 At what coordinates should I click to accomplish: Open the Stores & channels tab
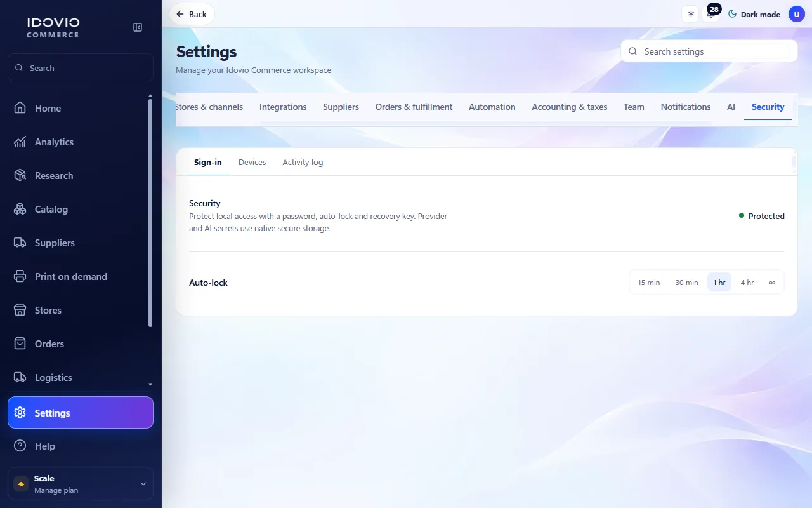point(209,107)
